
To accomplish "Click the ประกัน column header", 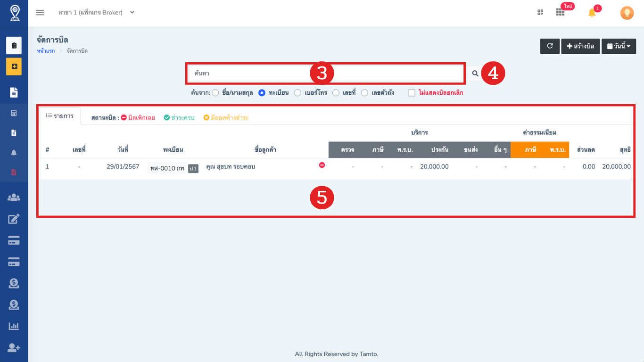I will click(x=440, y=150).
